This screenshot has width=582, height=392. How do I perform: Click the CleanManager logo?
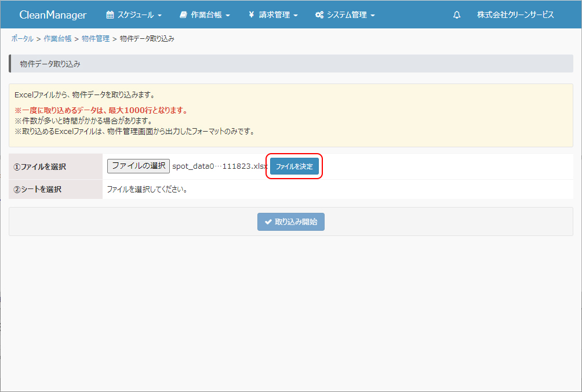coord(53,15)
